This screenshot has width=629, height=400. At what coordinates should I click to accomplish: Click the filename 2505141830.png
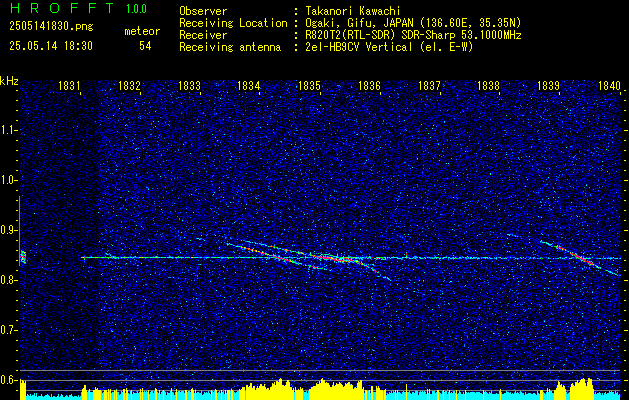pyautogui.click(x=51, y=27)
